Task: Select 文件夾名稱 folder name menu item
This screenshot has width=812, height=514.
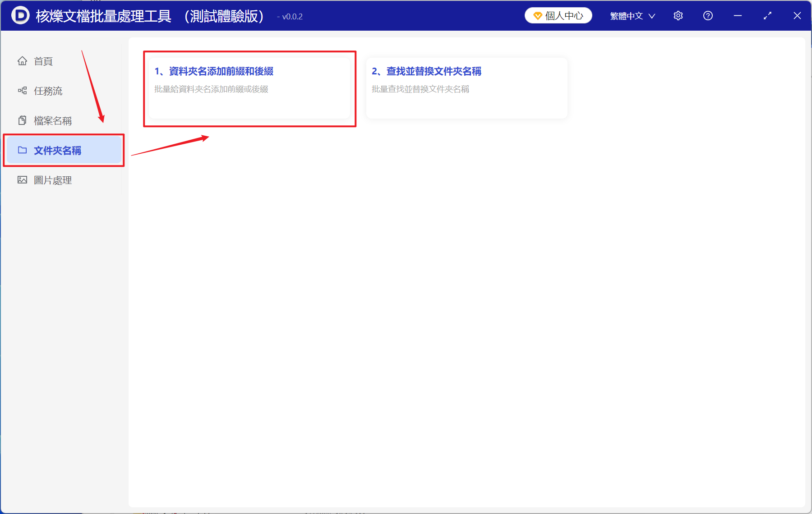Action: pyautogui.click(x=64, y=150)
